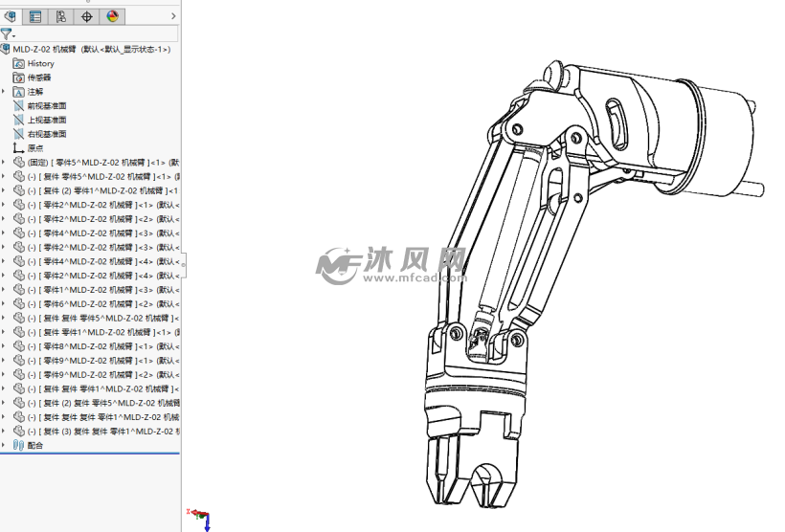Viewport: 785px width, 532px height.
Task: Switch to the PropertyManager tab
Action: coord(35,16)
